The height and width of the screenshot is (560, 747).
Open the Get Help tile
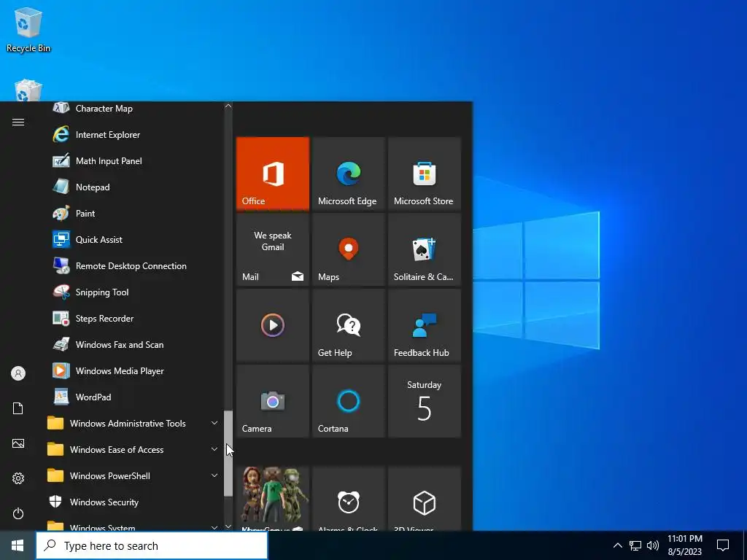pos(348,324)
